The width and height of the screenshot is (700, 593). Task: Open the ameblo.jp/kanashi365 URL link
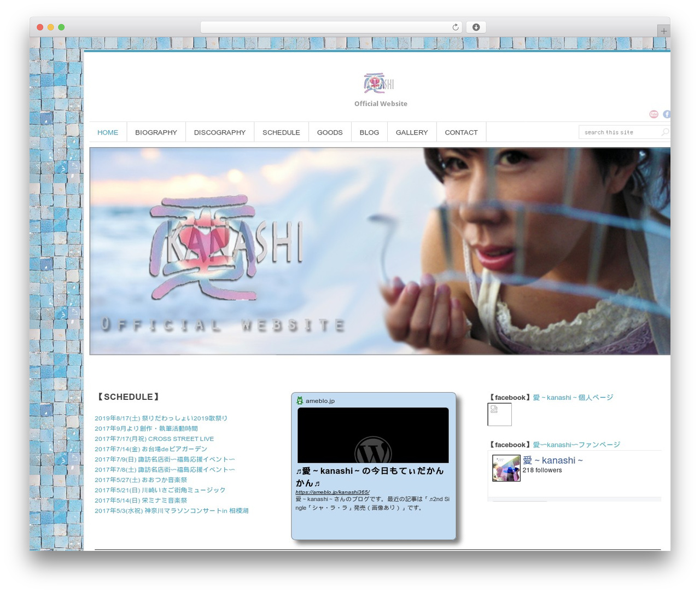coord(332,492)
